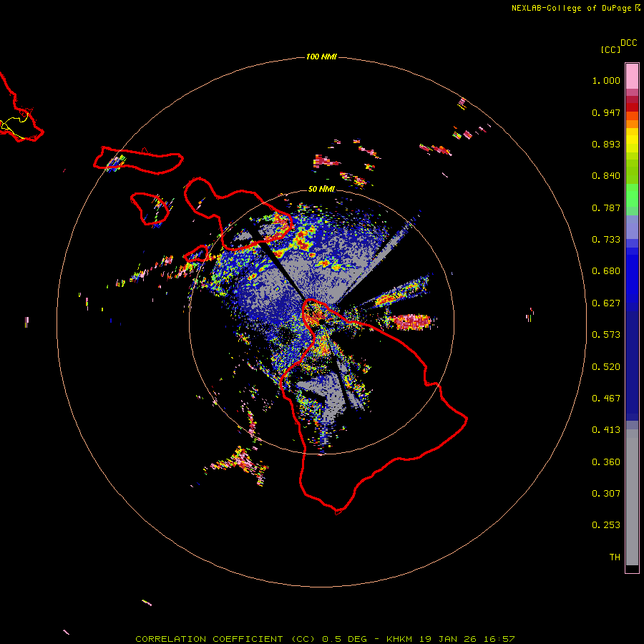Click the 0.840 scale value

click(606, 176)
